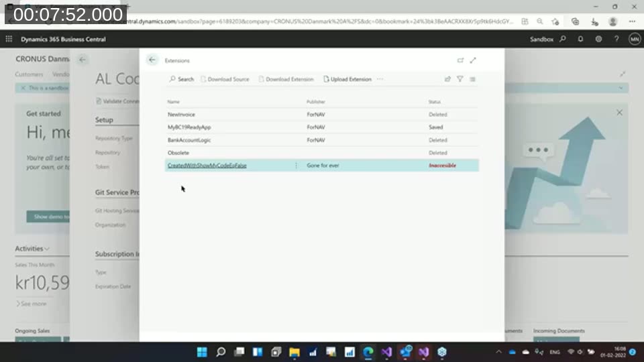
Task: Click Download Source action
Action: pyautogui.click(x=225, y=79)
